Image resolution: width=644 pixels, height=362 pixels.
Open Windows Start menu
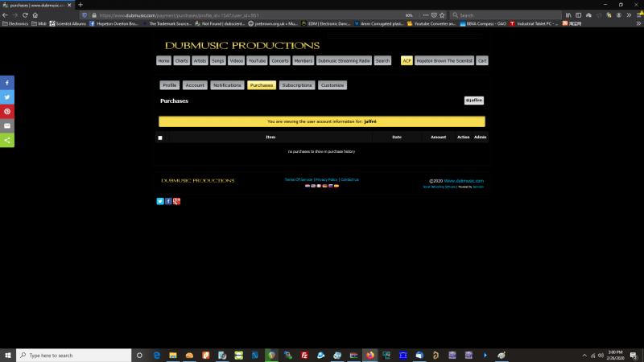8,355
